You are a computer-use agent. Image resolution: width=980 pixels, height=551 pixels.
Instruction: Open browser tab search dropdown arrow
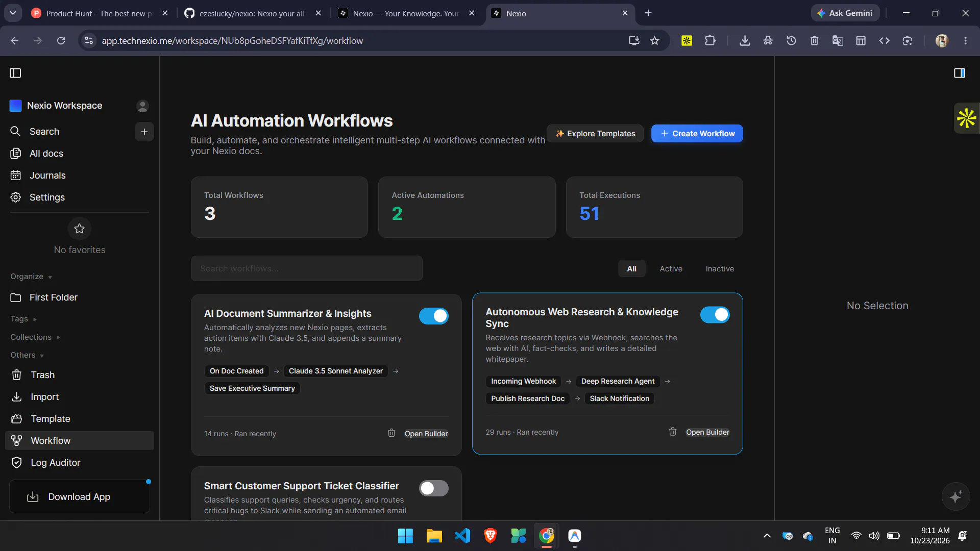pyautogui.click(x=13, y=13)
